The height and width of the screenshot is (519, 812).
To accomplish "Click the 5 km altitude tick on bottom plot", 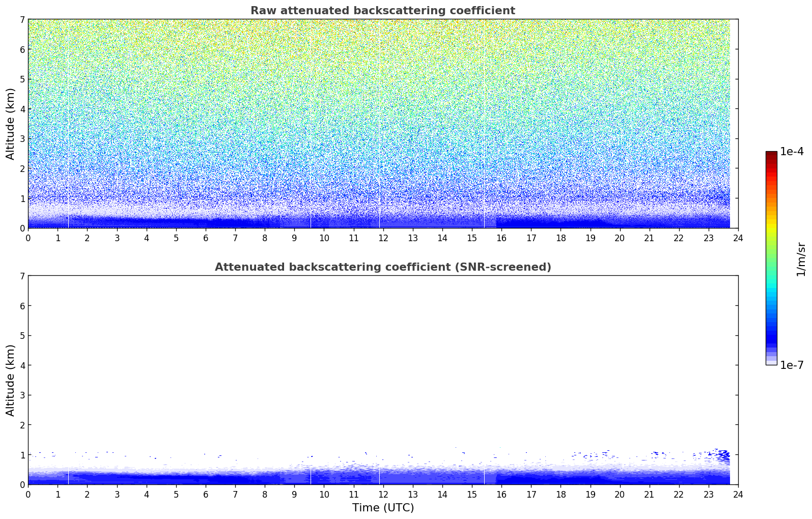I will coord(22,336).
